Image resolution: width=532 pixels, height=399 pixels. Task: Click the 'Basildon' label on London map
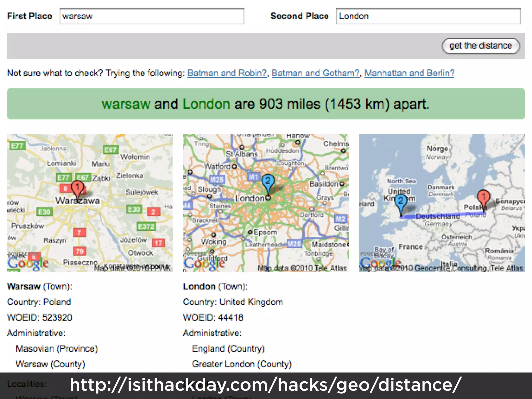324,184
